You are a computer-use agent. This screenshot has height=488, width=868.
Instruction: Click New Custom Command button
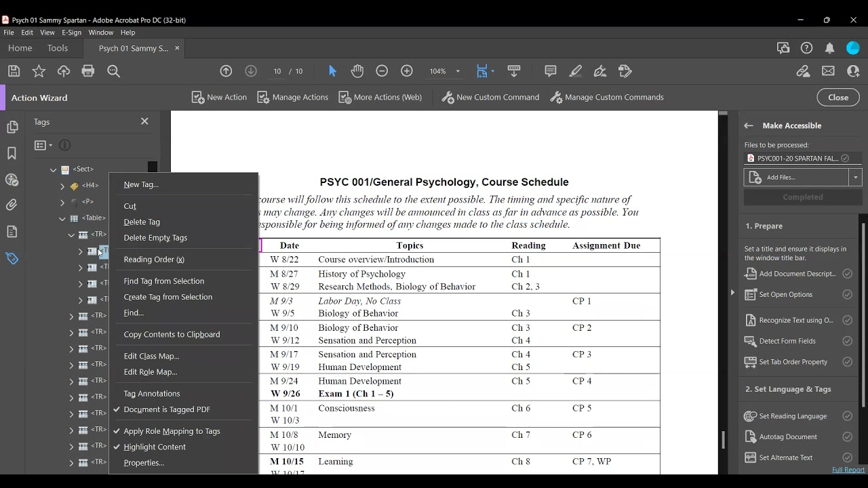tap(490, 97)
